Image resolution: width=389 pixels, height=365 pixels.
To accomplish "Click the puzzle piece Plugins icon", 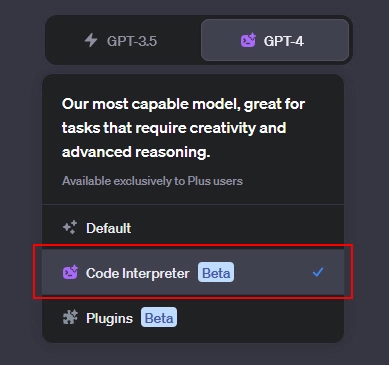I will tap(70, 318).
